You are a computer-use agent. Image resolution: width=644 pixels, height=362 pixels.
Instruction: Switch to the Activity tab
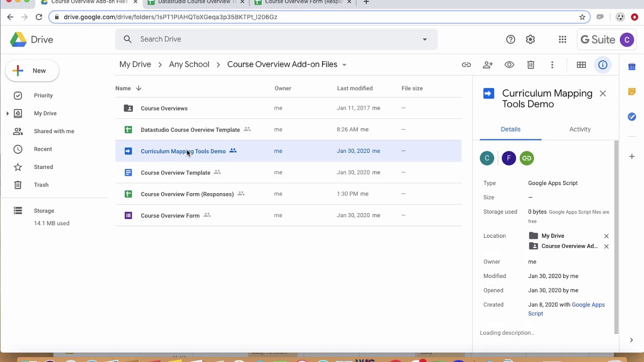click(x=580, y=129)
